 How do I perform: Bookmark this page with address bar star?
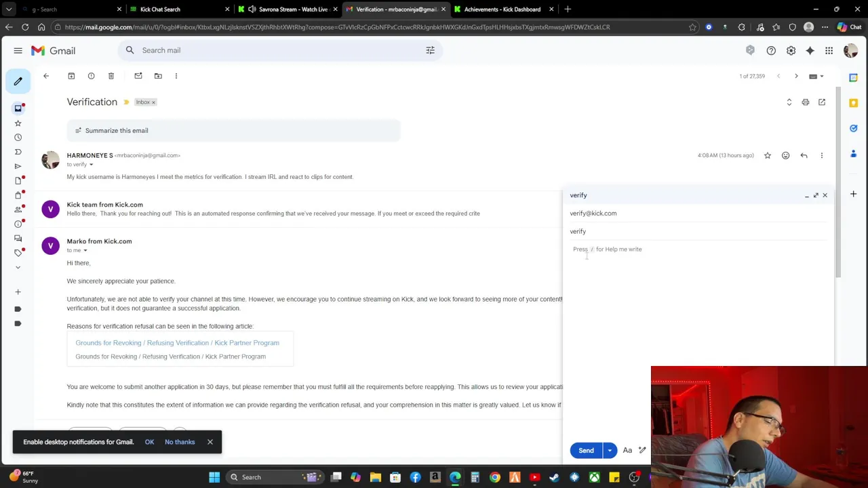(x=692, y=27)
